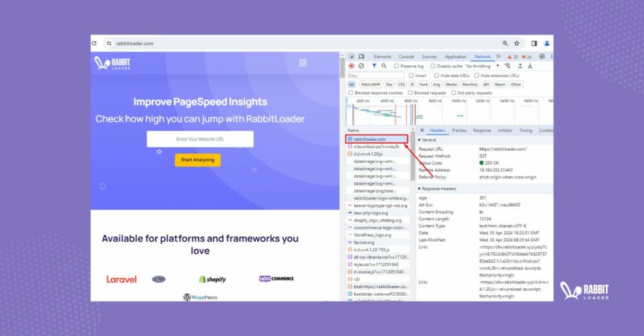The width and height of the screenshot is (644, 336).
Task: Select the WordPress_logo.svg request row
Action: click(x=378, y=235)
